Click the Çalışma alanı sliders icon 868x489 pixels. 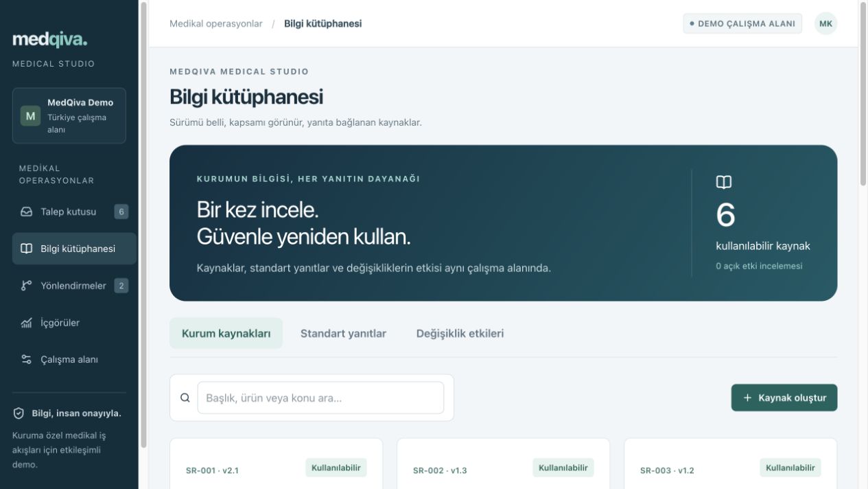point(27,360)
